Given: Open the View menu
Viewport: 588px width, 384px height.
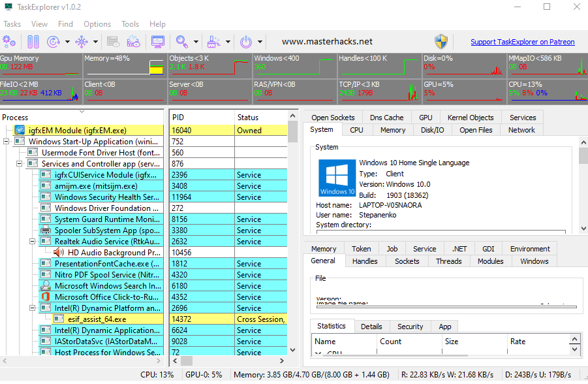Looking at the screenshot, I should pyautogui.click(x=39, y=24).
